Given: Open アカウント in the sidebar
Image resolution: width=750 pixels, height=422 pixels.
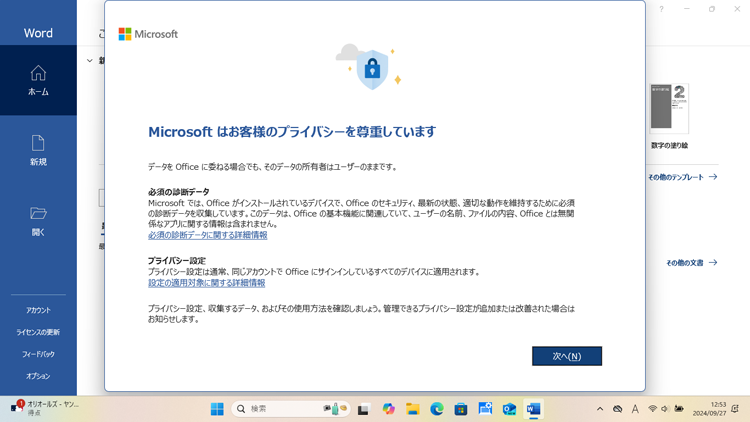Looking at the screenshot, I should 38,310.
